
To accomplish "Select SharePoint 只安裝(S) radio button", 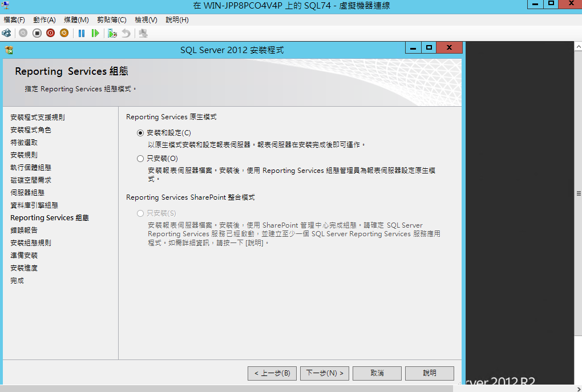I will pyautogui.click(x=140, y=213).
